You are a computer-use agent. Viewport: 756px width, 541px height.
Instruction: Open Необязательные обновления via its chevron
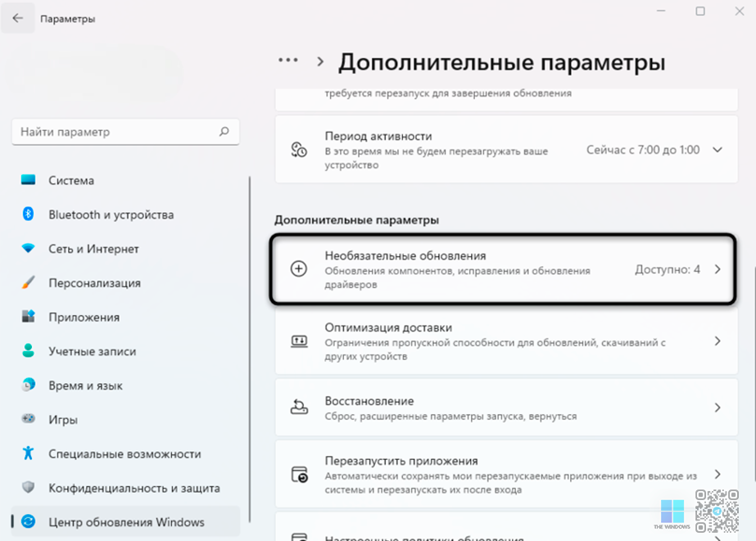(718, 269)
